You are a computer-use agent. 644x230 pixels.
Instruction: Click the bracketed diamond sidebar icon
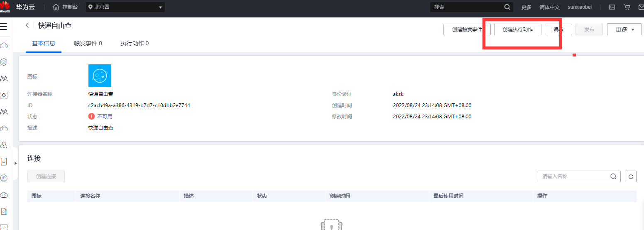(x=4, y=95)
